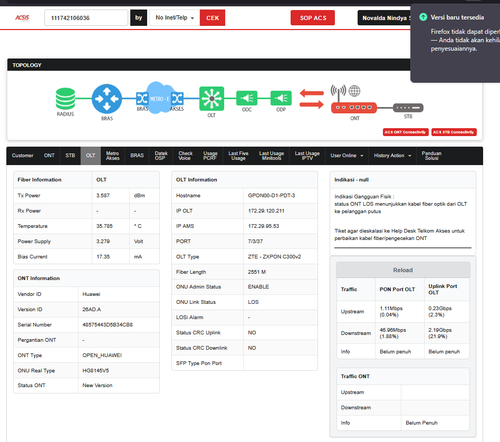The image size is (500, 442).
Task: Click the wifi antenna icon above ONT
Action: 338,92
